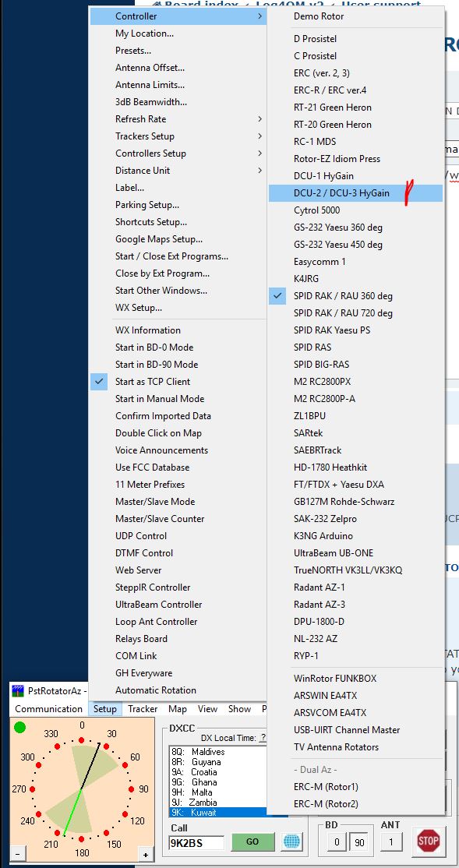Screen dimensions: 459x868
Task: Open Presets... entry
Action: point(178,51)
